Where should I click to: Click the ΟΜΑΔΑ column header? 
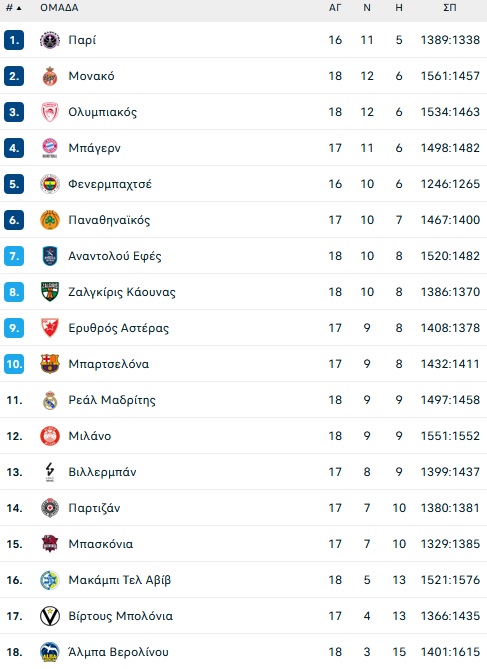click(x=59, y=8)
